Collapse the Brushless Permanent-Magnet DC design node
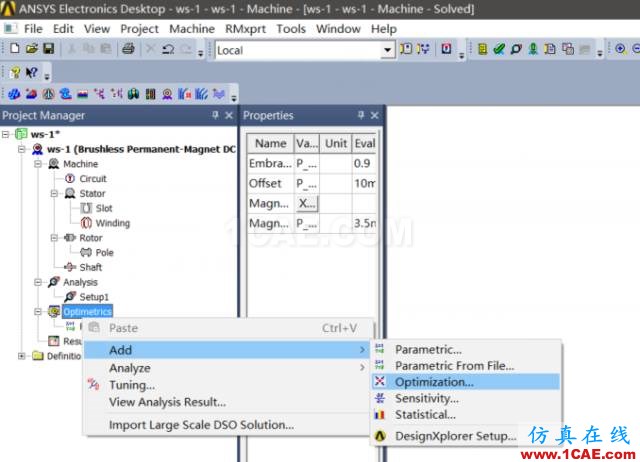The height and width of the screenshot is (462, 640). point(21,149)
